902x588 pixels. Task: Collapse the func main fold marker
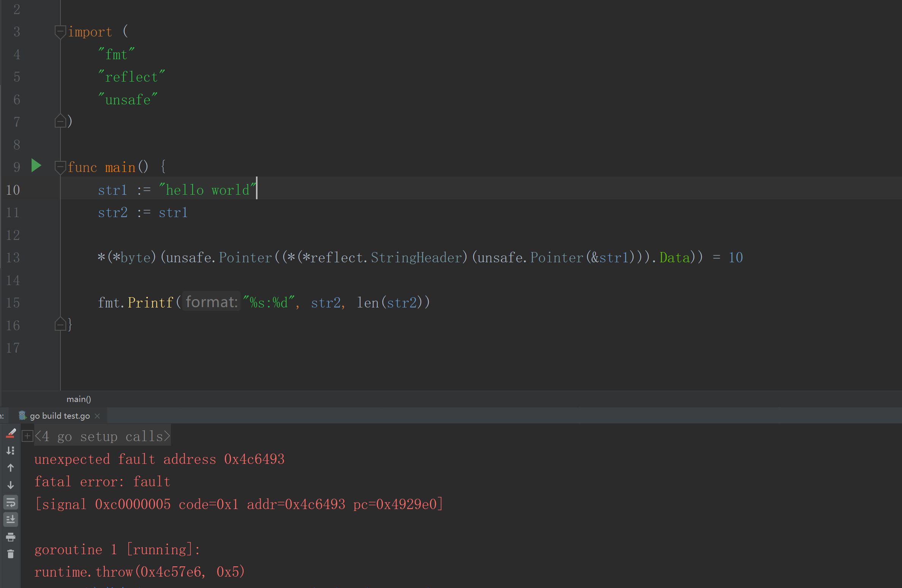(x=60, y=167)
